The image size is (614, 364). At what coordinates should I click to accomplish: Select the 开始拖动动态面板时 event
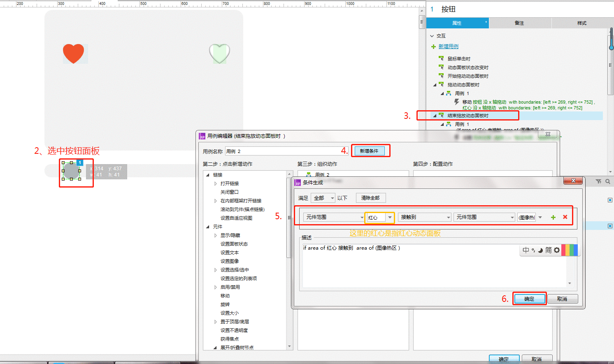click(468, 76)
